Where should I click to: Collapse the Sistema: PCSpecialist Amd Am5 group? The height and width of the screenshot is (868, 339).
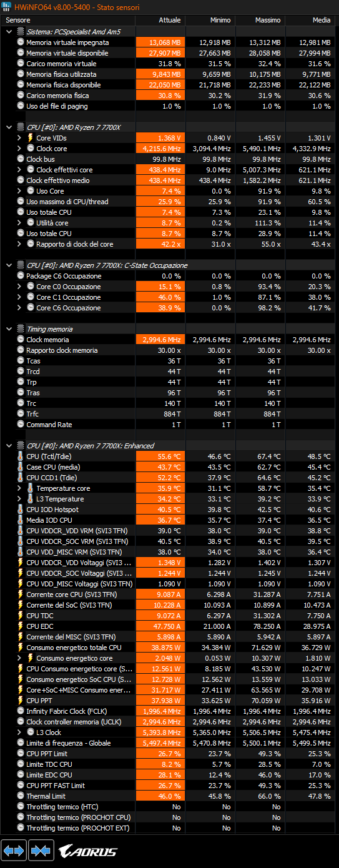[x=10, y=32]
